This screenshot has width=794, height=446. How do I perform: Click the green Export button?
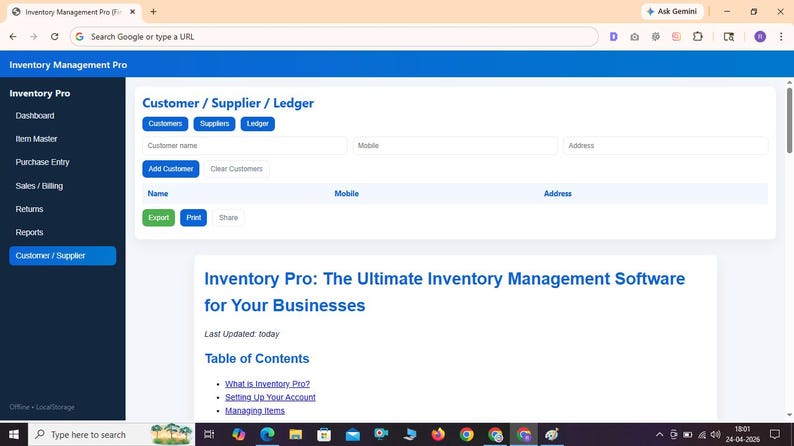(x=158, y=218)
